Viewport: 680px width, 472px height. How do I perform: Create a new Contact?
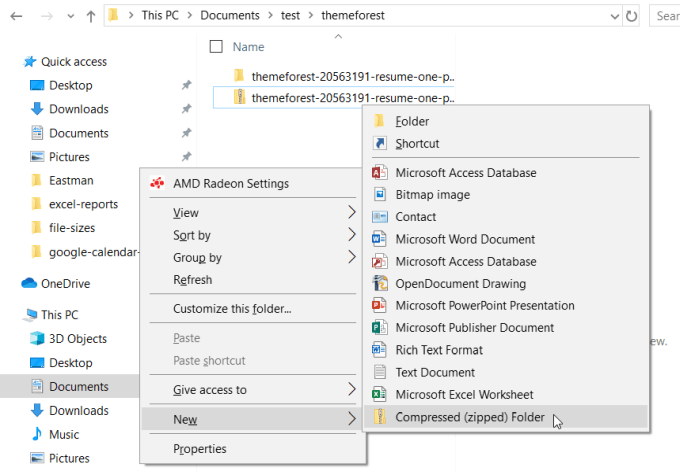click(506, 217)
